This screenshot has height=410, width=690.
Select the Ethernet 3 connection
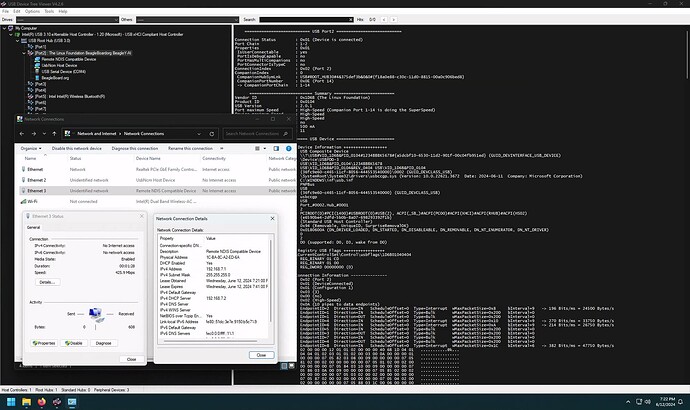coord(156,191)
